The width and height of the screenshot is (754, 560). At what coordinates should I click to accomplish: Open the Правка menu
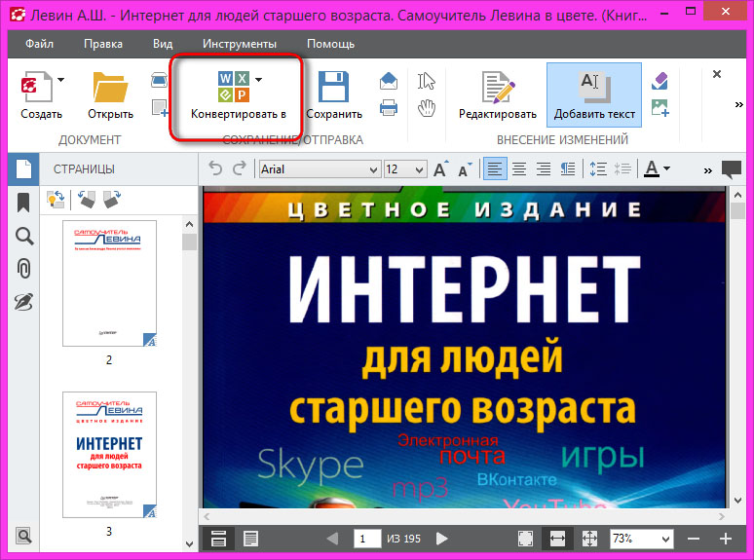103,44
